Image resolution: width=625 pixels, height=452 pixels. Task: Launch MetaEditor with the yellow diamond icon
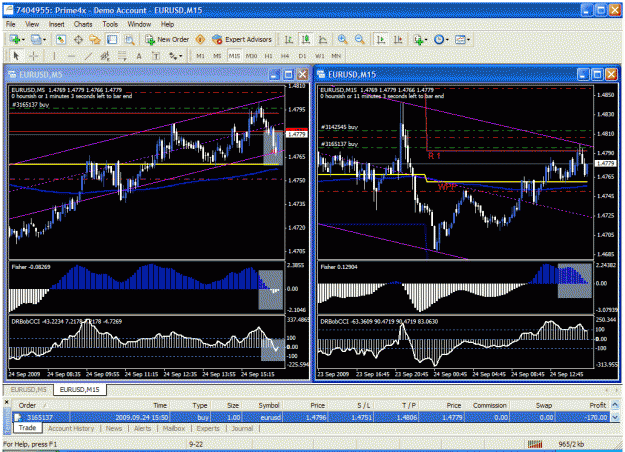pyautogui.click(x=200, y=39)
